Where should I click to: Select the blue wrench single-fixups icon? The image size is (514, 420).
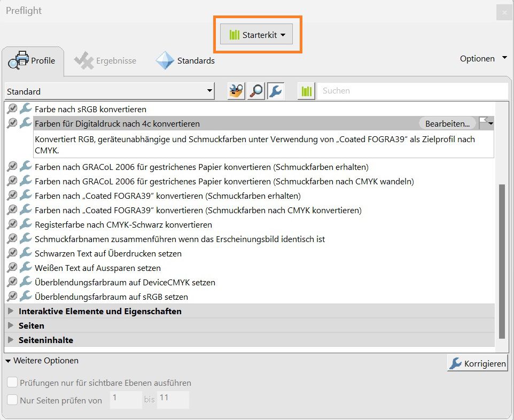[275, 91]
